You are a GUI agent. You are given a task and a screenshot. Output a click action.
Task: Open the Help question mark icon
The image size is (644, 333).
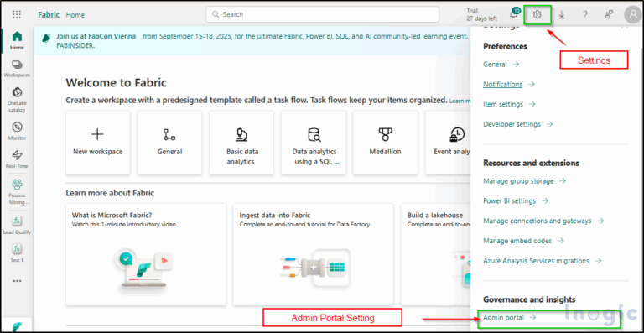585,14
